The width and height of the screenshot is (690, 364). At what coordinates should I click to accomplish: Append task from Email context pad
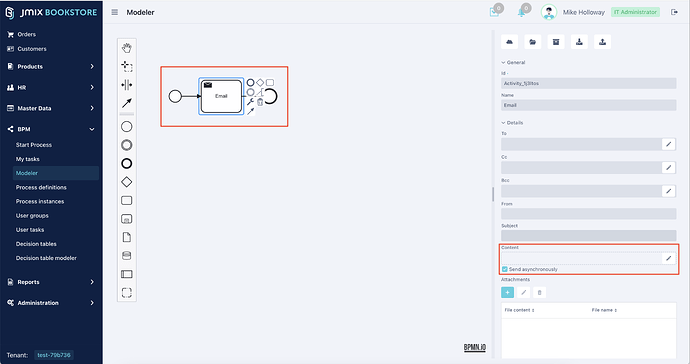[270, 82]
